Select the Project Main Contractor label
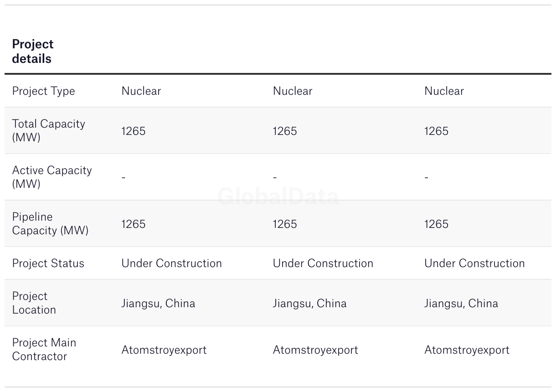The width and height of the screenshot is (556, 392). pos(44,349)
